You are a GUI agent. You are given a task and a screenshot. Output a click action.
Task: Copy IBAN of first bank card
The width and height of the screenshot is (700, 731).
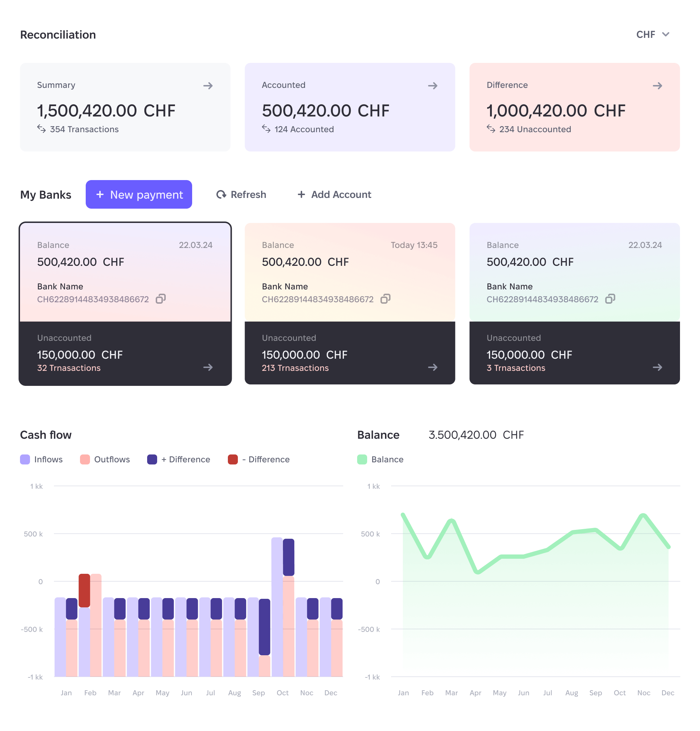[161, 299]
